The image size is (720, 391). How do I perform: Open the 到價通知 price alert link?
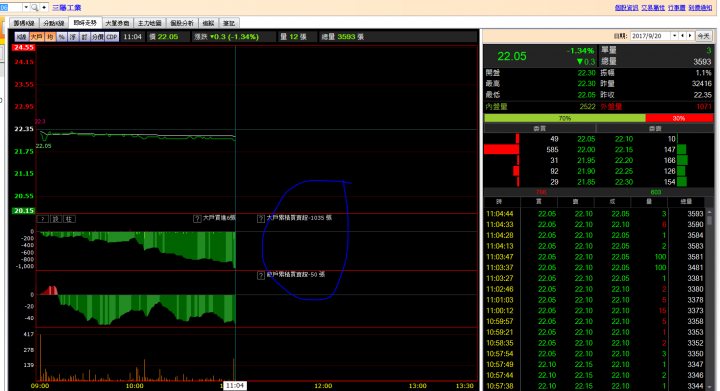point(700,8)
